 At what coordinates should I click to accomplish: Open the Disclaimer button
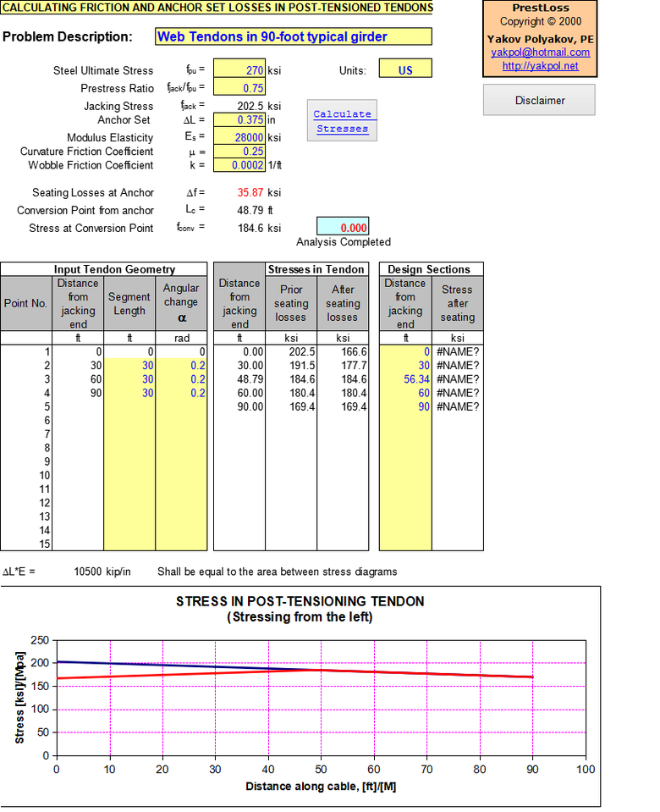(x=539, y=100)
